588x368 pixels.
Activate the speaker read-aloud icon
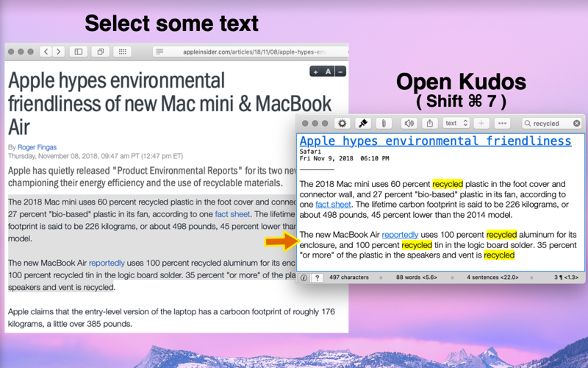409,123
